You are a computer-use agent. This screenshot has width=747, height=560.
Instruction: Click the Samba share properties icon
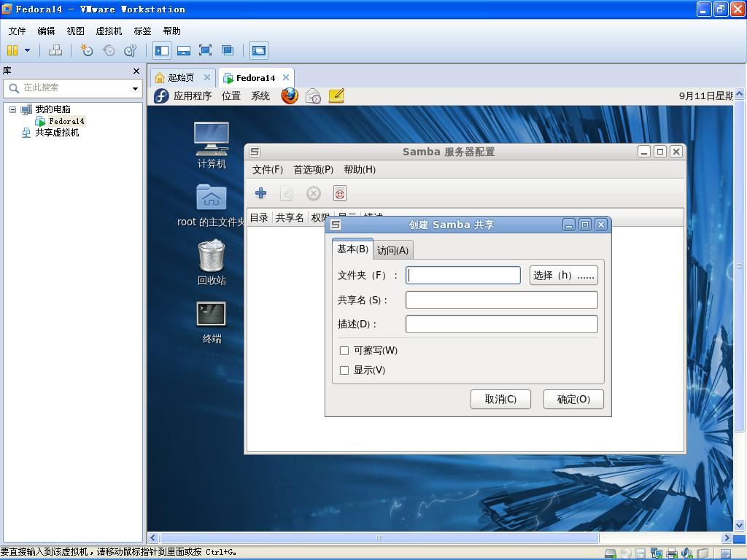[287, 193]
